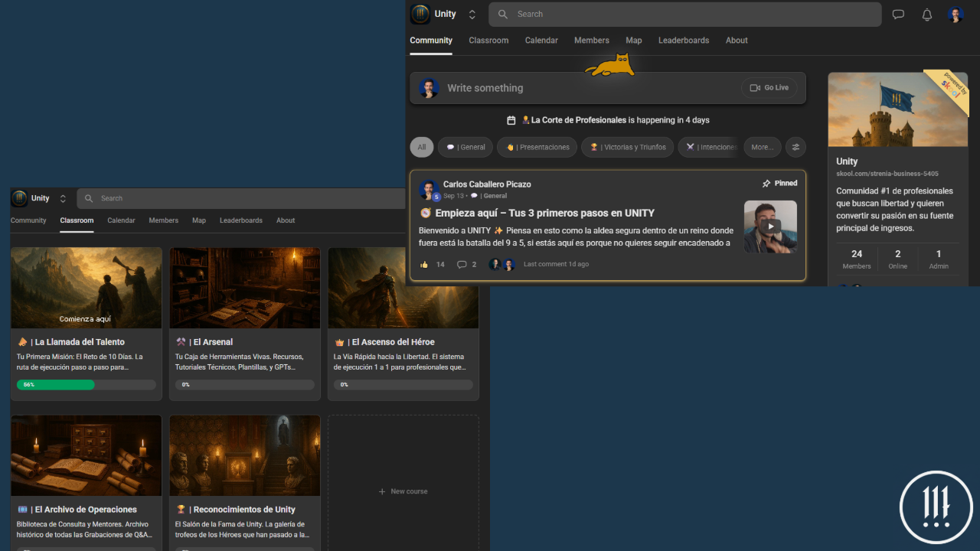Screen dimensions: 980x551
Task: Open the Members tab in the Community window
Action: click(x=592, y=41)
